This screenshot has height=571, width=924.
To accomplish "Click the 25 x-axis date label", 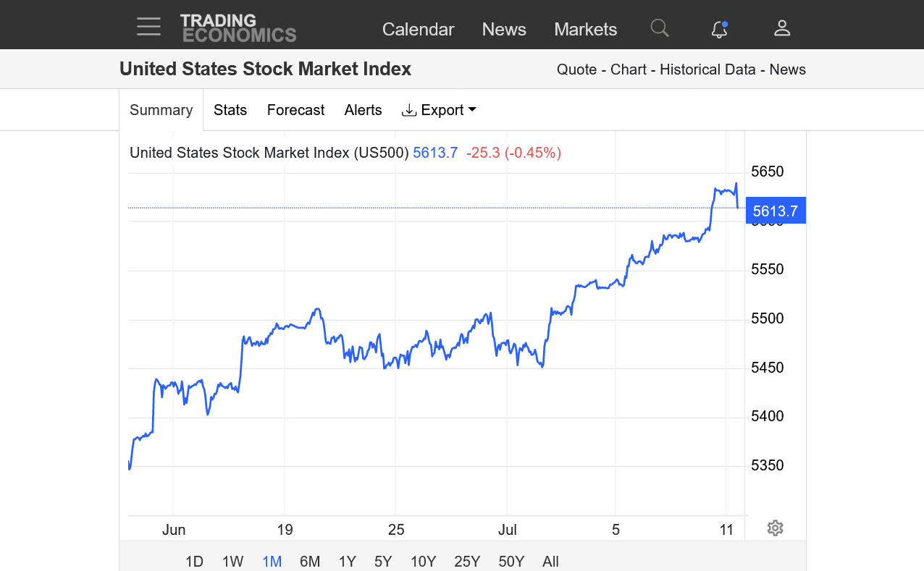I will [x=396, y=530].
